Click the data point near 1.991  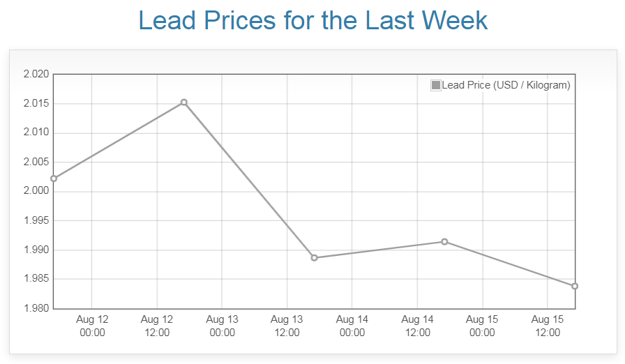444,242
